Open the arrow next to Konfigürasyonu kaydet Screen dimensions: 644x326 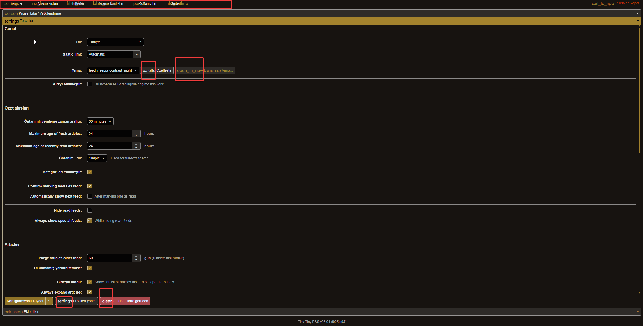coord(49,301)
